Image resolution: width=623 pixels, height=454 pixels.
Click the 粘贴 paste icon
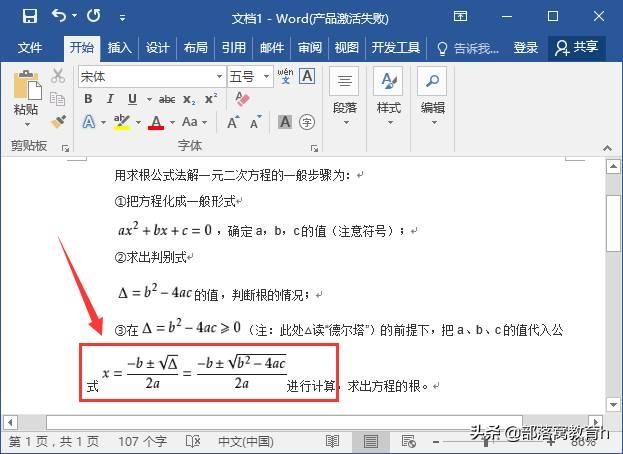point(27,85)
